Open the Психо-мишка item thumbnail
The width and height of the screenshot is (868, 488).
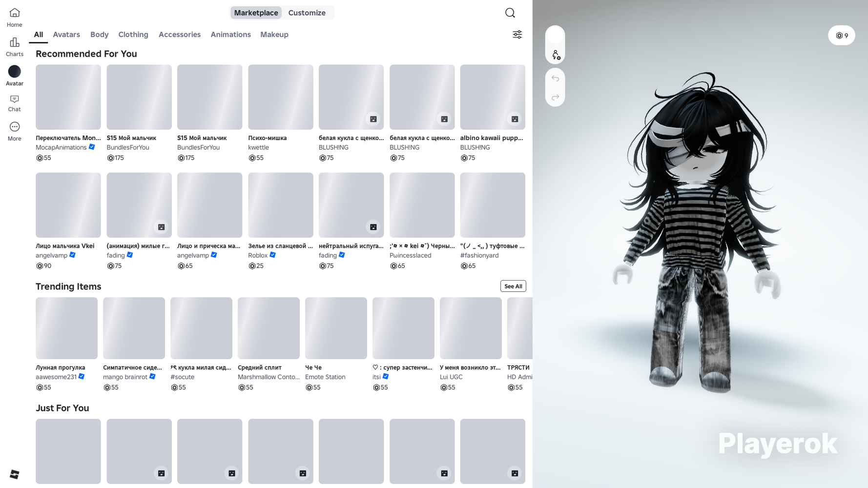(281, 97)
